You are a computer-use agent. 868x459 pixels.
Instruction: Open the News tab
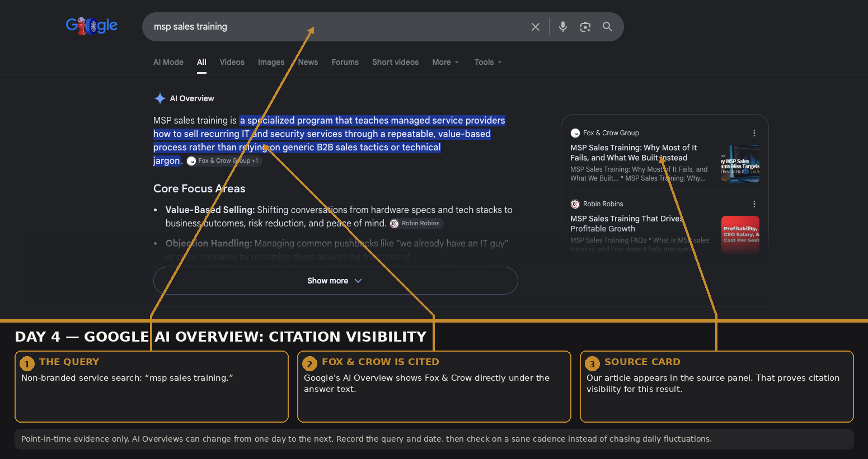click(308, 62)
